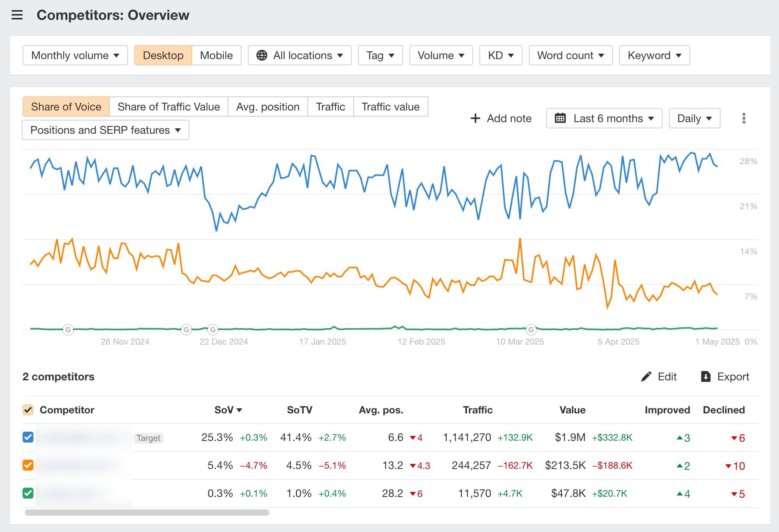
Task: Open the Daily interval dropdown
Action: point(694,118)
